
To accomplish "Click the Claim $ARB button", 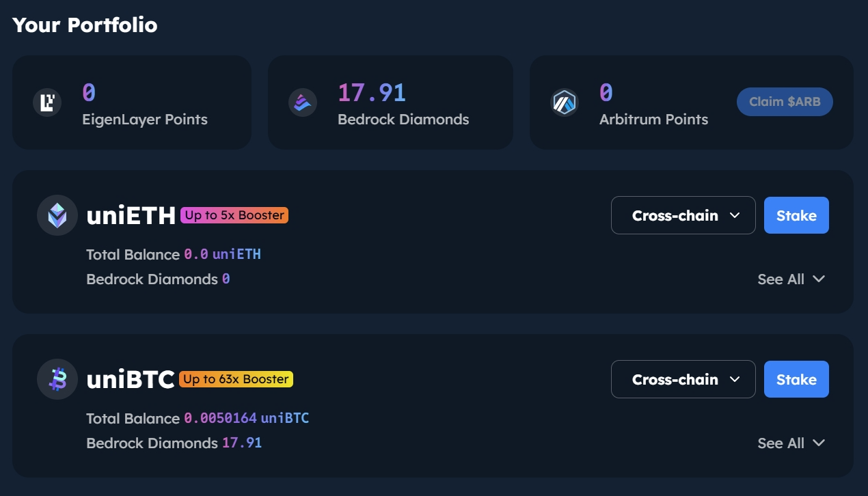I will [785, 101].
